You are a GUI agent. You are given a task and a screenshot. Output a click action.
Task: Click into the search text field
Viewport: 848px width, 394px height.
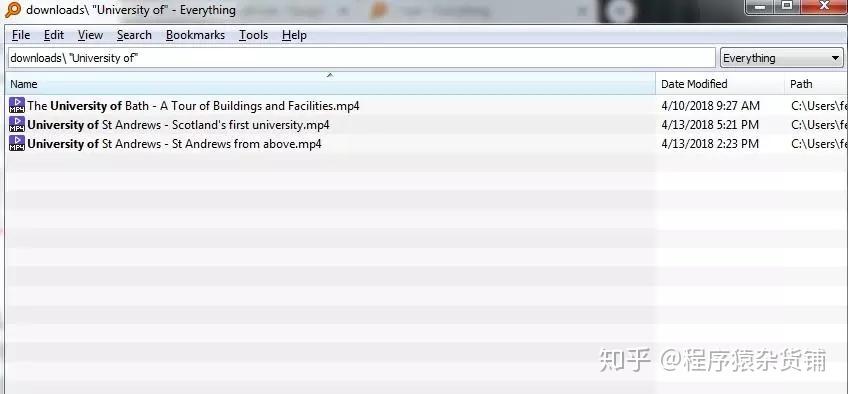(362, 58)
